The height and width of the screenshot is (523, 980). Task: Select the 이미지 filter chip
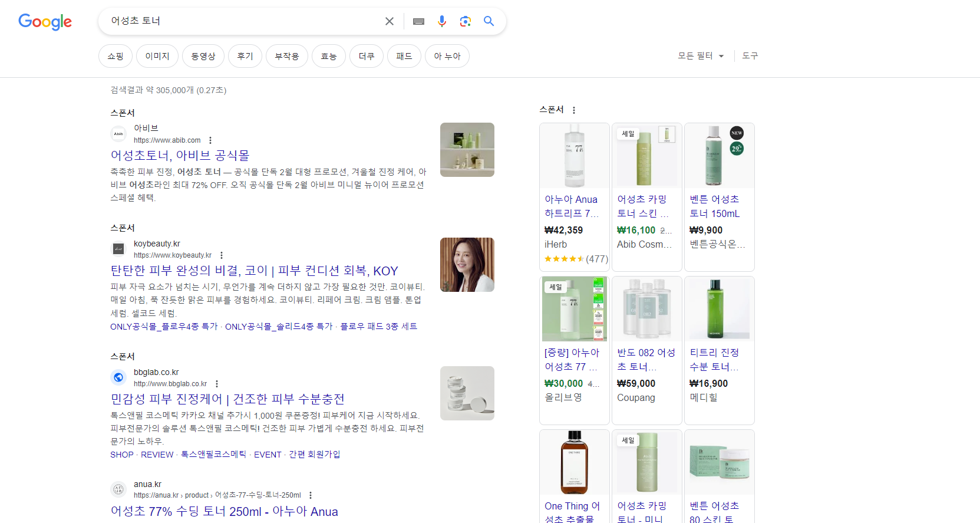157,56
